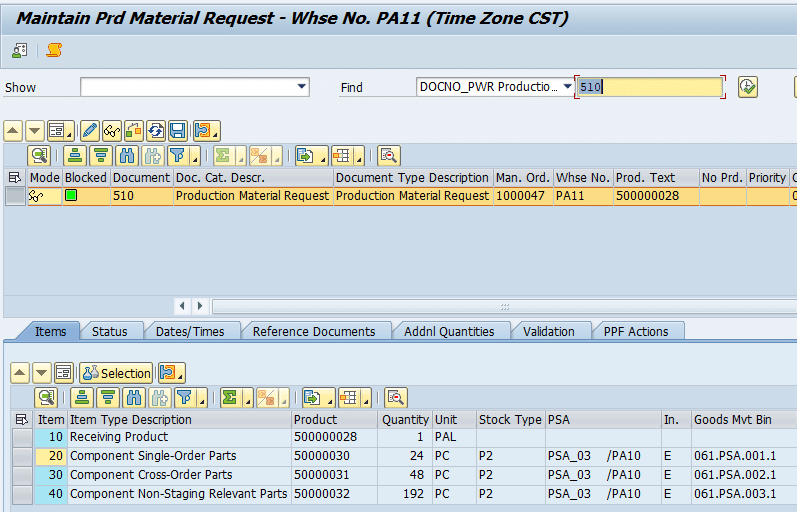This screenshot has width=797, height=512.
Task: Click the Sigma total icon in items grid
Action: coord(231,397)
